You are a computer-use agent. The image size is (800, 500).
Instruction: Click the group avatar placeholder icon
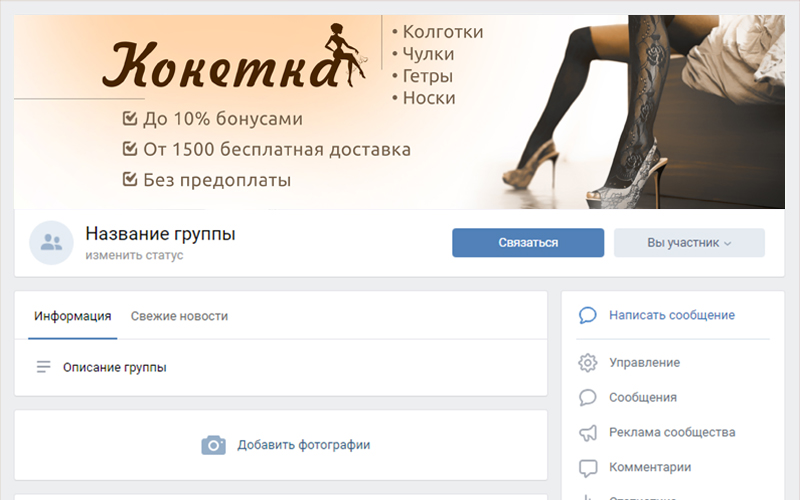[x=51, y=243]
